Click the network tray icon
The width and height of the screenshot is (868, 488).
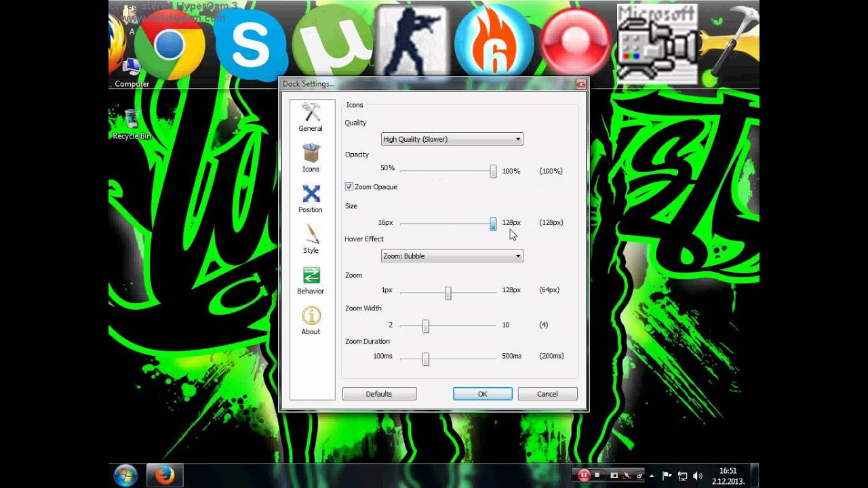tap(683, 476)
